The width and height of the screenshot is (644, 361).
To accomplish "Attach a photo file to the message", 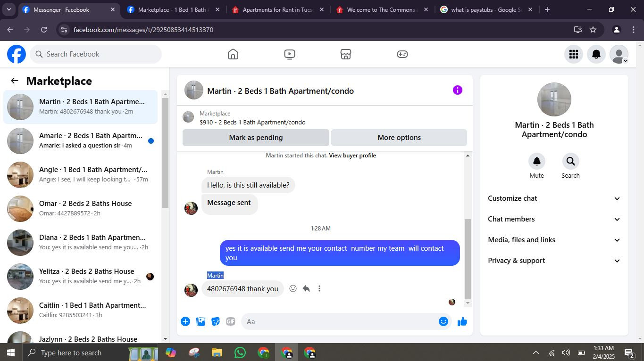I will tap(201, 321).
